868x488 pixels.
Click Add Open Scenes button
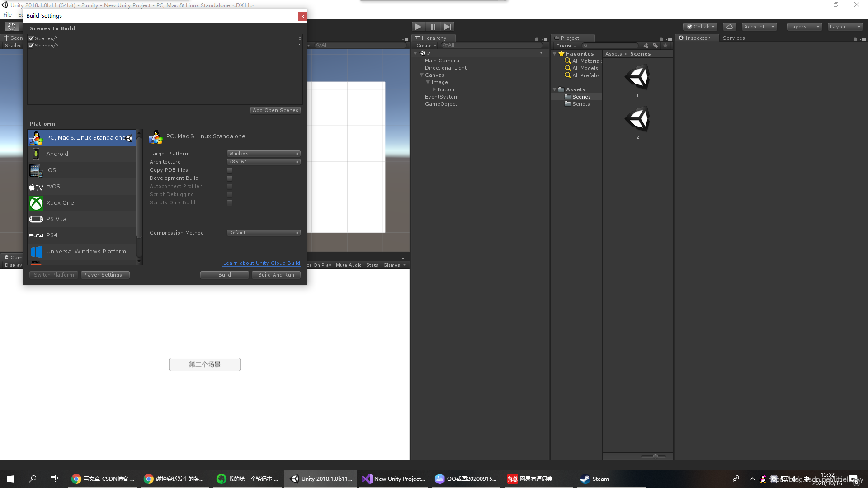[275, 110]
